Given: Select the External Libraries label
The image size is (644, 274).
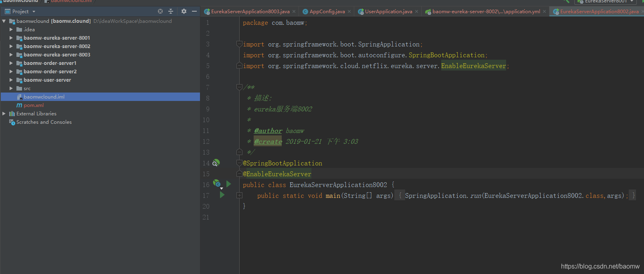Looking at the screenshot, I should [x=36, y=114].
